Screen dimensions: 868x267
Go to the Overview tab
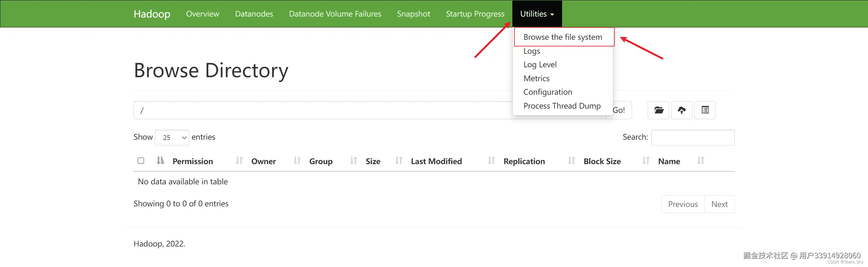pyautogui.click(x=203, y=14)
